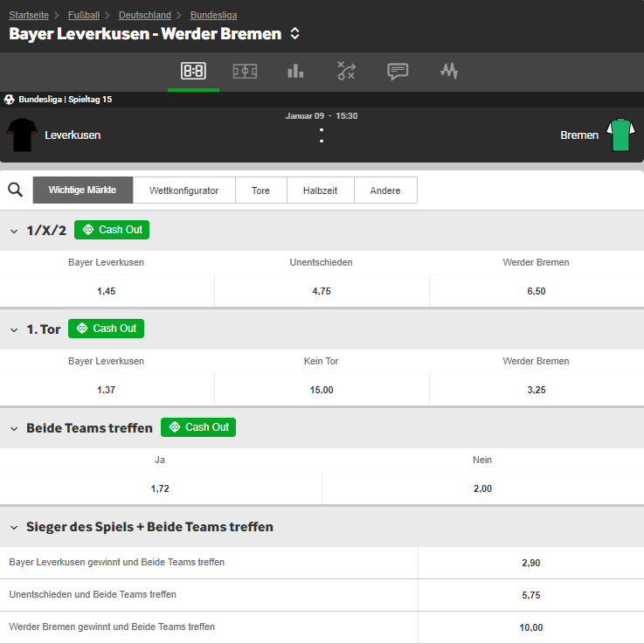Viewport: 644px width, 644px height.
Task: Click the 1/X/2 Unentschieden column label
Action: pyautogui.click(x=322, y=262)
